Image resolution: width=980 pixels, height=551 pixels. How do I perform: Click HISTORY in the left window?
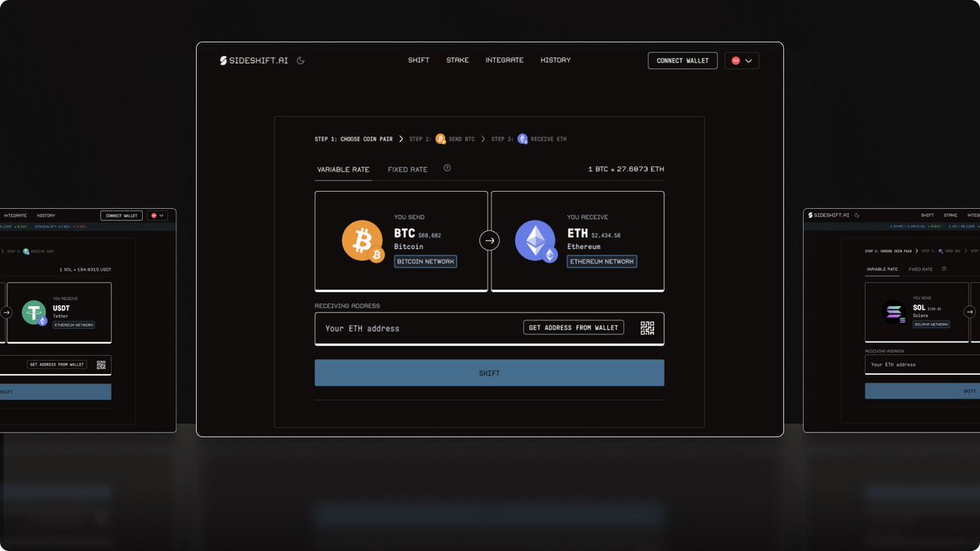point(46,216)
